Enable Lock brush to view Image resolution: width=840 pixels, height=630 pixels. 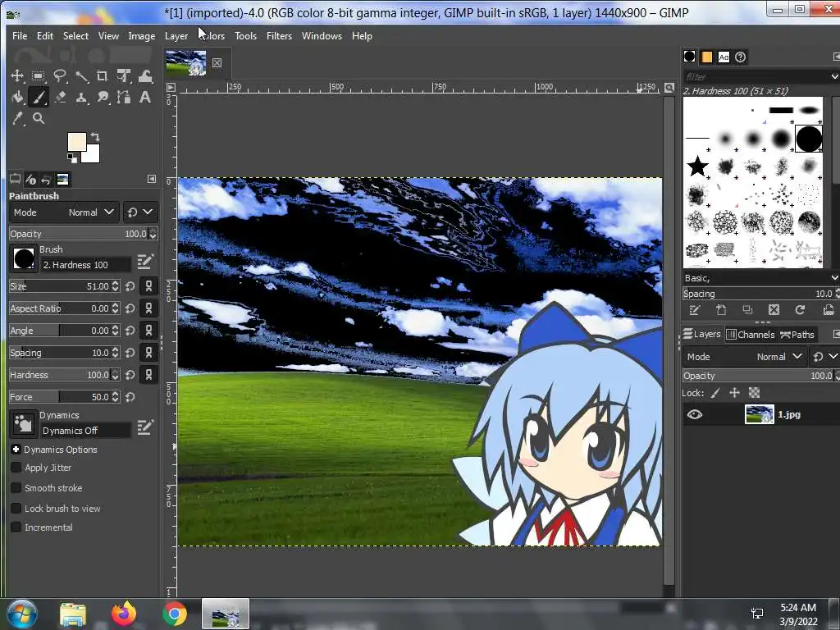[16, 509]
